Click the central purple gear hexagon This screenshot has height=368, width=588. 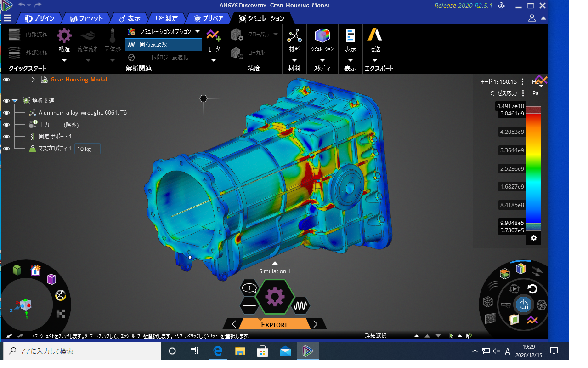coord(275,297)
